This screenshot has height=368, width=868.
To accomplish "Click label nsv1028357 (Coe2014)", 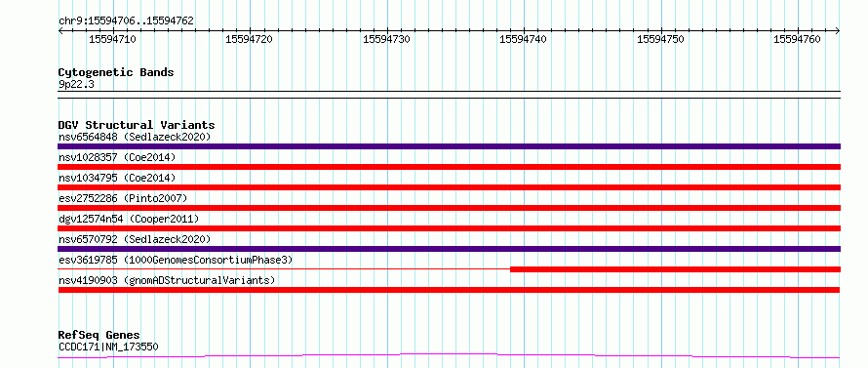I will click(117, 157).
